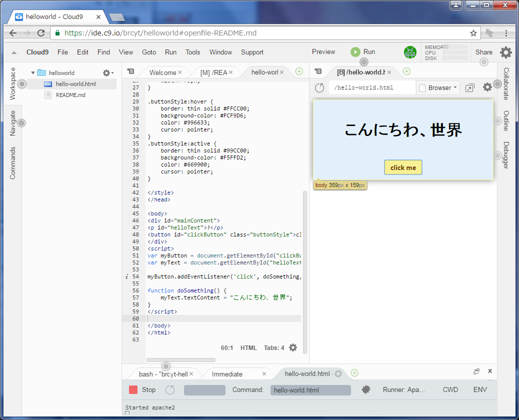Toggle the Outline side panel
Viewport: 519px width, 420px height.
[506, 121]
